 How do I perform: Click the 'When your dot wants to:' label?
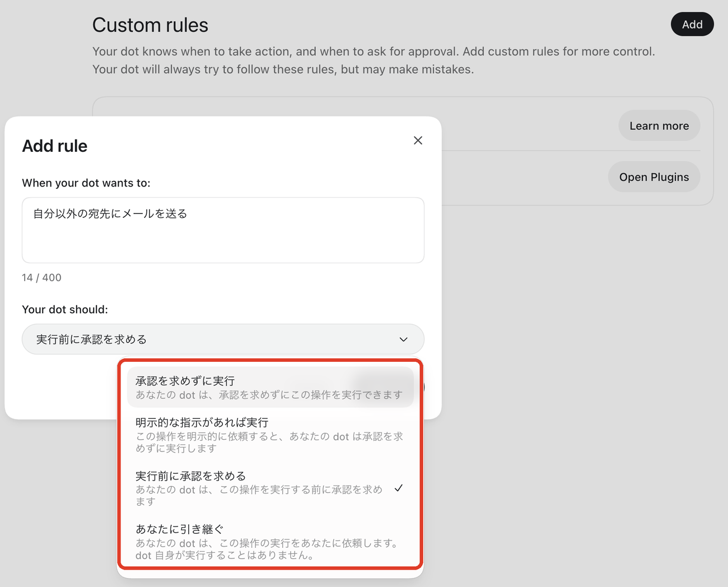tap(86, 183)
